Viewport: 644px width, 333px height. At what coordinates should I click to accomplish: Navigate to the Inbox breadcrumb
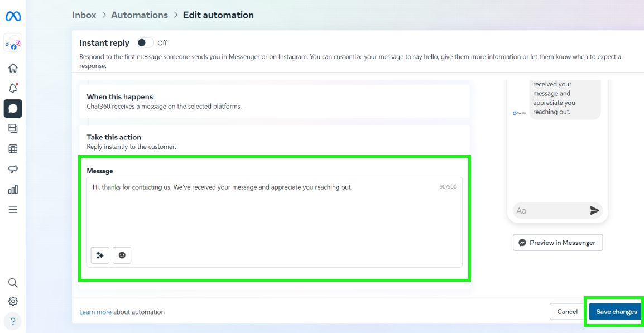[84, 15]
